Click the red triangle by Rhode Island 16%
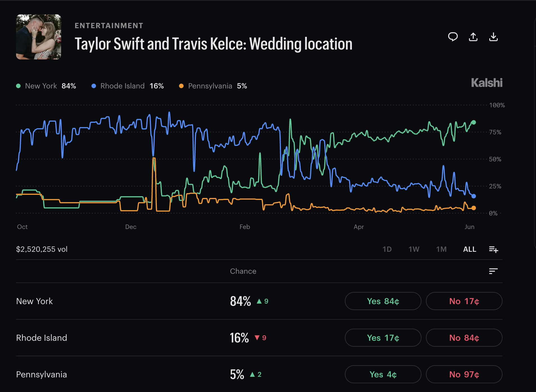The height and width of the screenshot is (392, 536). (257, 338)
